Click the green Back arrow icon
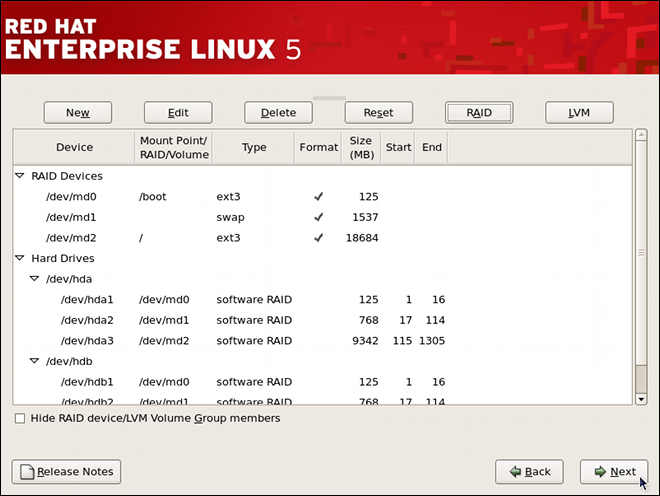 [515, 472]
